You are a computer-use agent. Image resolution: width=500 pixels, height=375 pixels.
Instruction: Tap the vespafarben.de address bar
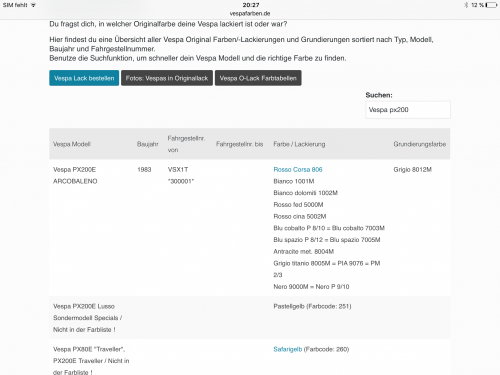(x=250, y=14)
